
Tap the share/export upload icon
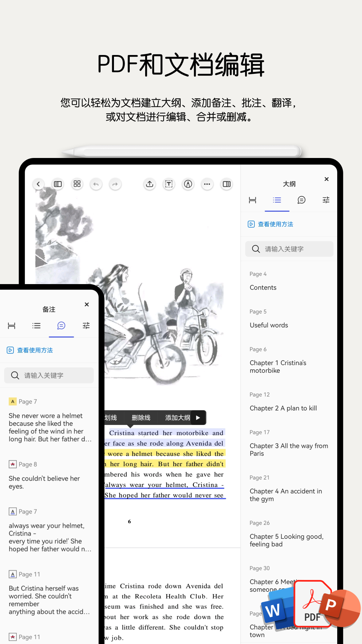click(150, 184)
